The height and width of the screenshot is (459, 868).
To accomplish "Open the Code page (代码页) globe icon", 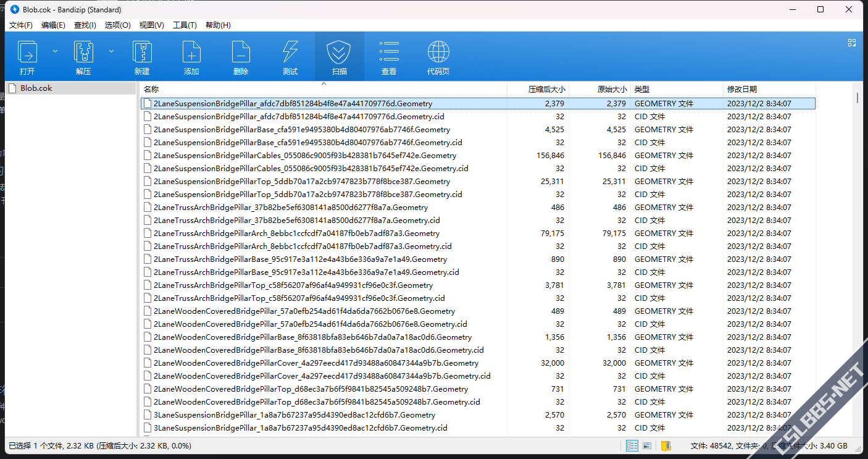I will pyautogui.click(x=438, y=52).
